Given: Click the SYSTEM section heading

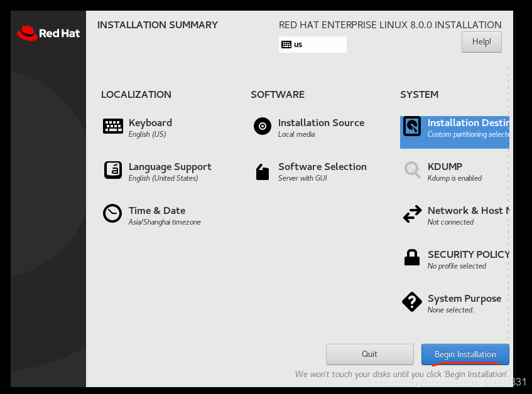Looking at the screenshot, I should pos(419,95).
